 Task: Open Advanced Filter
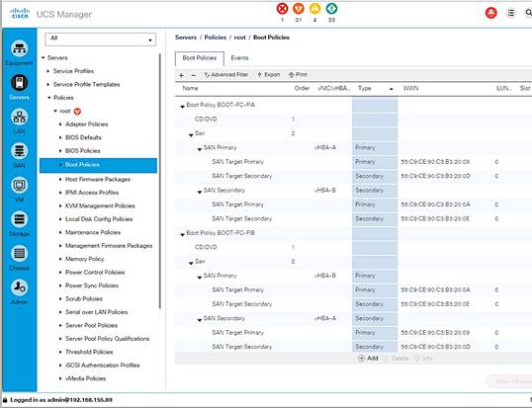[226, 74]
